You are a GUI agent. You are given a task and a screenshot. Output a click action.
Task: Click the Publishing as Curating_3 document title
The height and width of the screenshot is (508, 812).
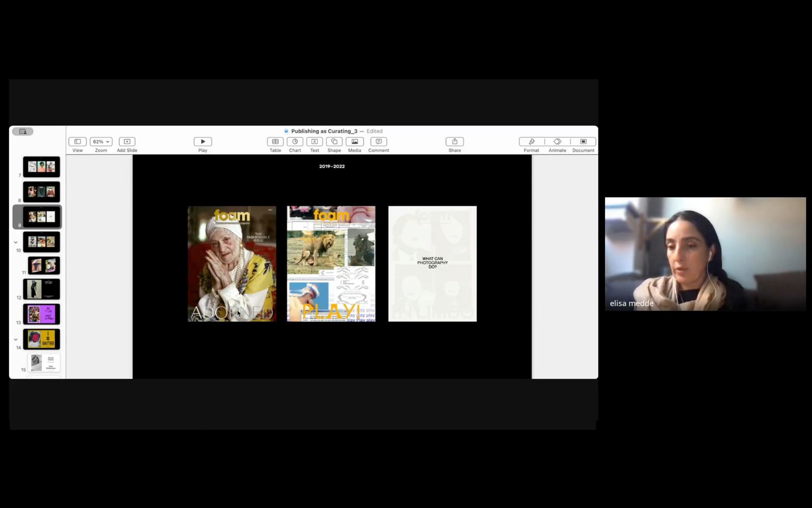(x=324, y=131)
